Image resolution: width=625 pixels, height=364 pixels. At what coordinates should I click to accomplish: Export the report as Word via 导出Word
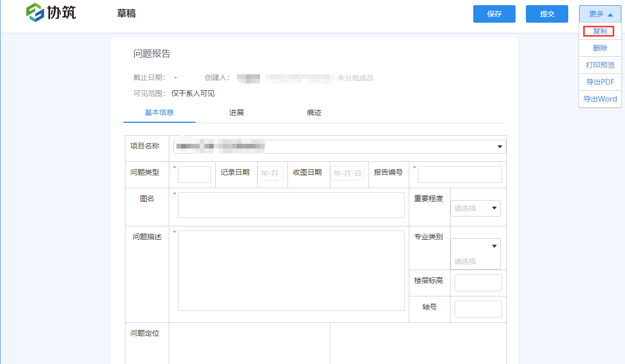tap(600, 98)
